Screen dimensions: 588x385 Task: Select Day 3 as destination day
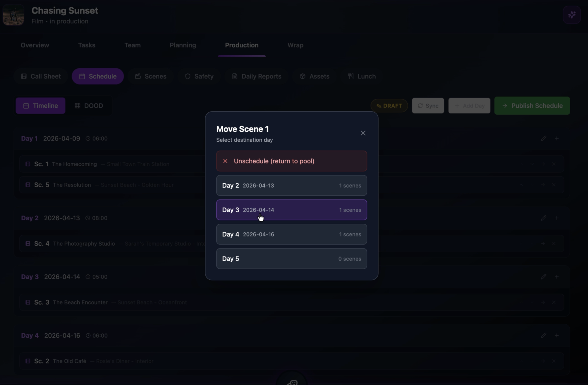[x=292, y=210]
